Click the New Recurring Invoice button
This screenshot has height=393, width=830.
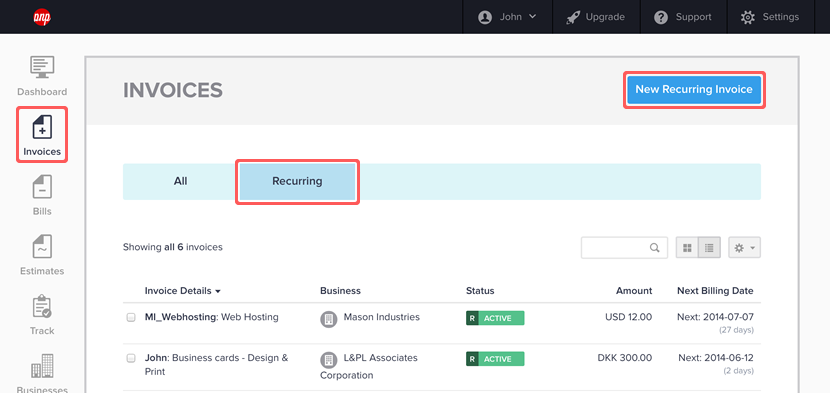click(x=694, y=90)
